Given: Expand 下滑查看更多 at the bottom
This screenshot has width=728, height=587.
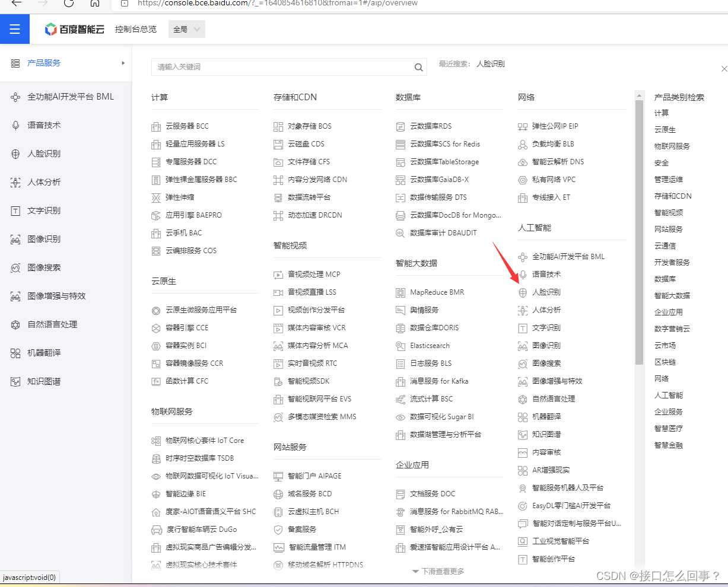Looking at the screenshot, I should click(438, 571).
